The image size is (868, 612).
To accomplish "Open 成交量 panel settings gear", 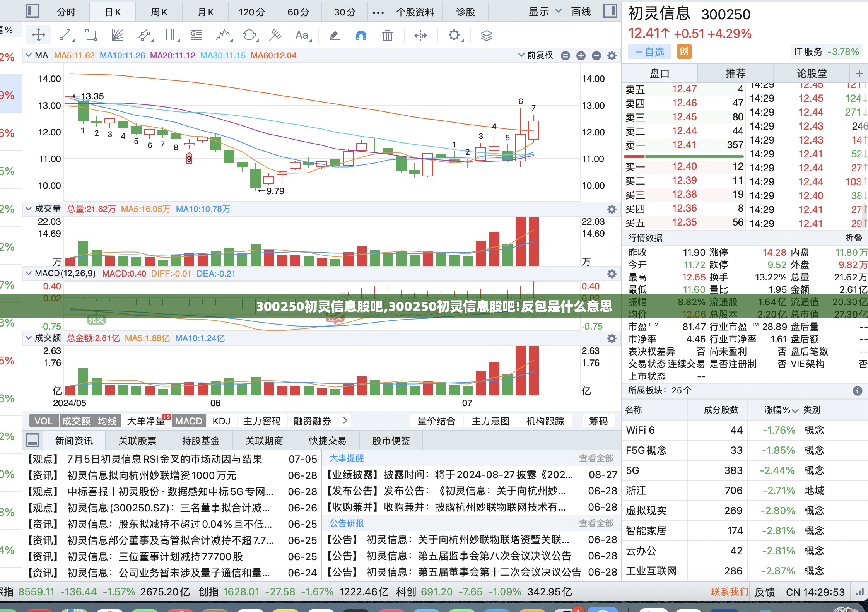I will pyautogui.click(x=612, y=209).
